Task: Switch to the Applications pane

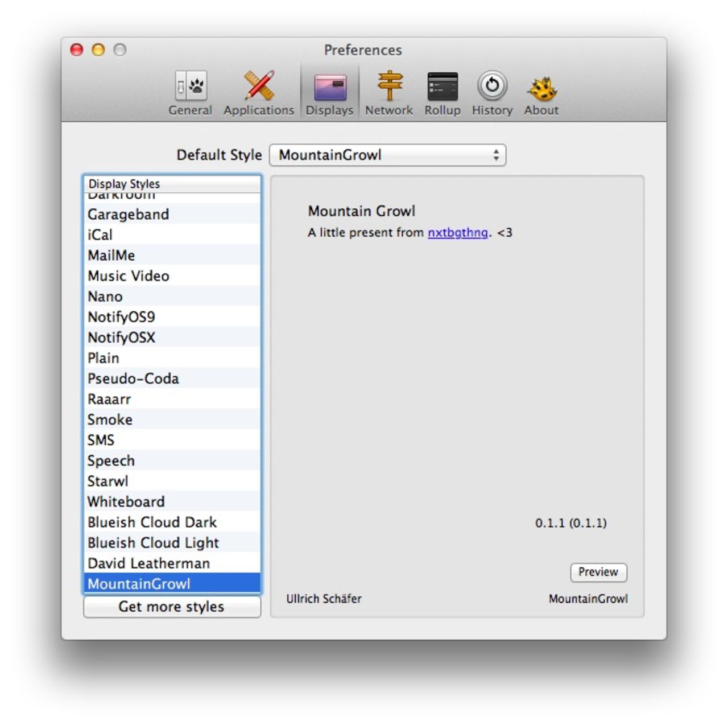Action: coord(258,91)
